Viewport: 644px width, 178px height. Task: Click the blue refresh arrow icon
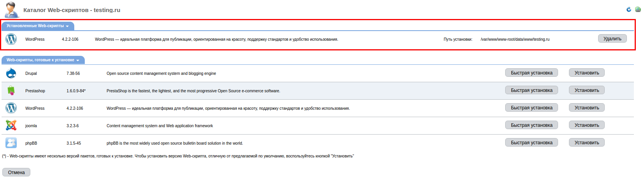(629, 9)
